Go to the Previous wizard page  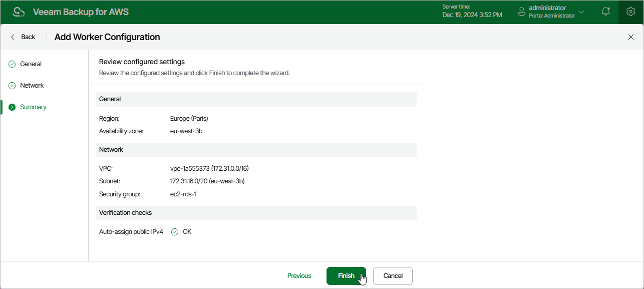pos(299,276)
